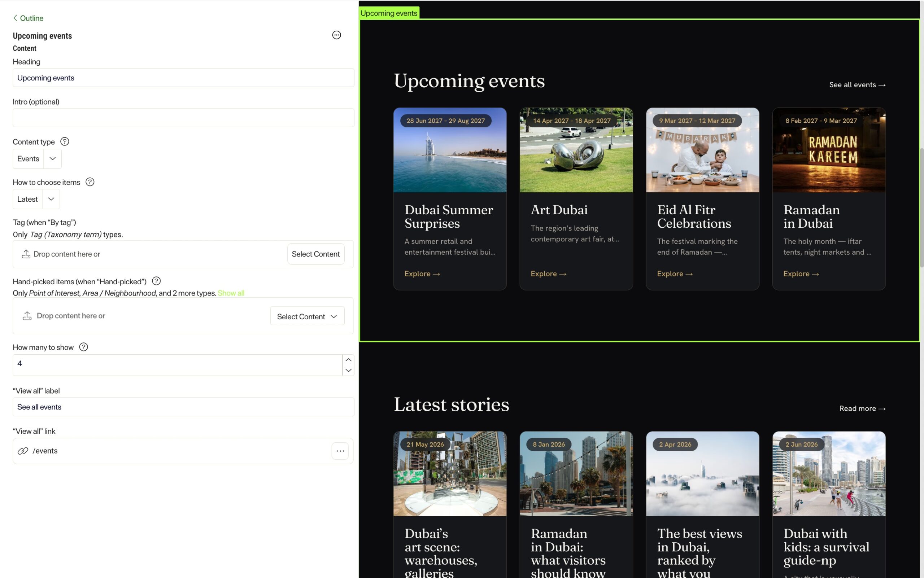The width and height of the screenshot is (924, 578).
Task: Open the Dubai Summer Surprises card image
Action: point(450,150)
